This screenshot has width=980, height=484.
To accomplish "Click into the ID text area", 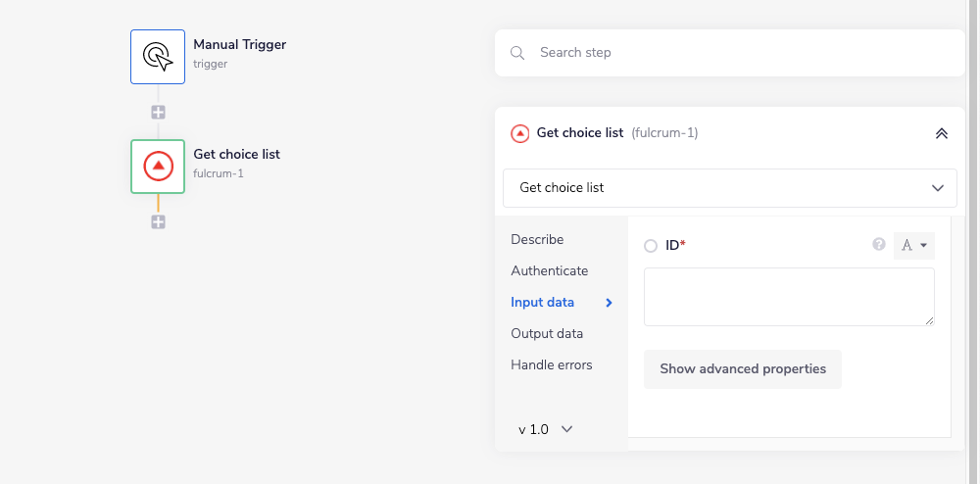I will [788, 296].
